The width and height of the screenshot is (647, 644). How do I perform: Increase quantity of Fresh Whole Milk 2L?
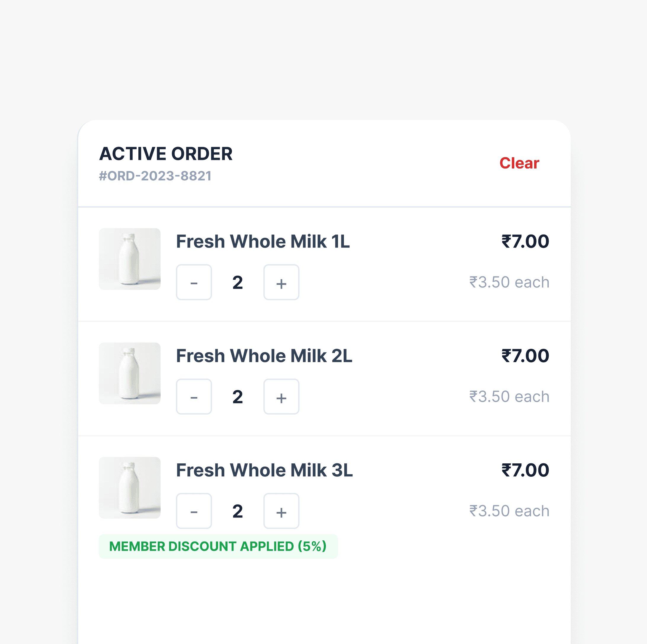coord(281,397)
